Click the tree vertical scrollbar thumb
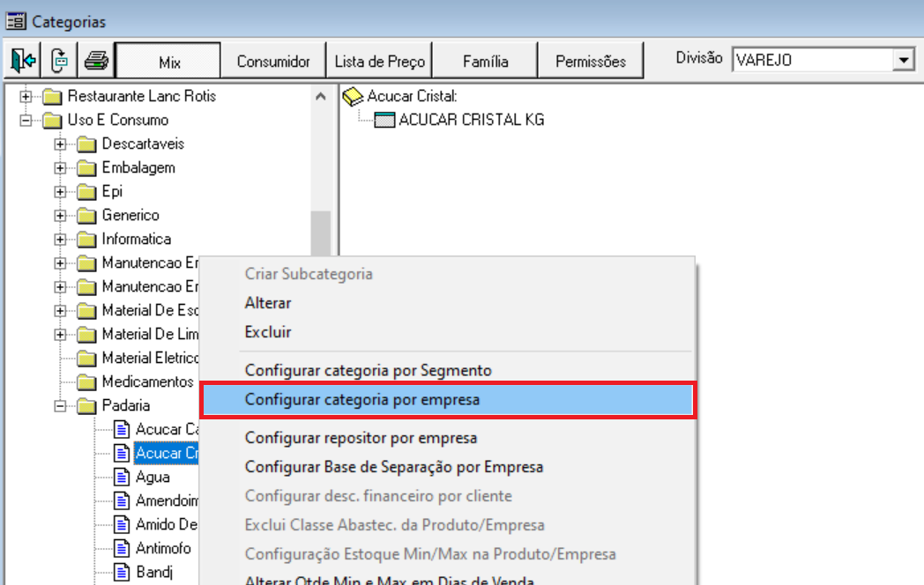The image size is (924, 585). 321,233
